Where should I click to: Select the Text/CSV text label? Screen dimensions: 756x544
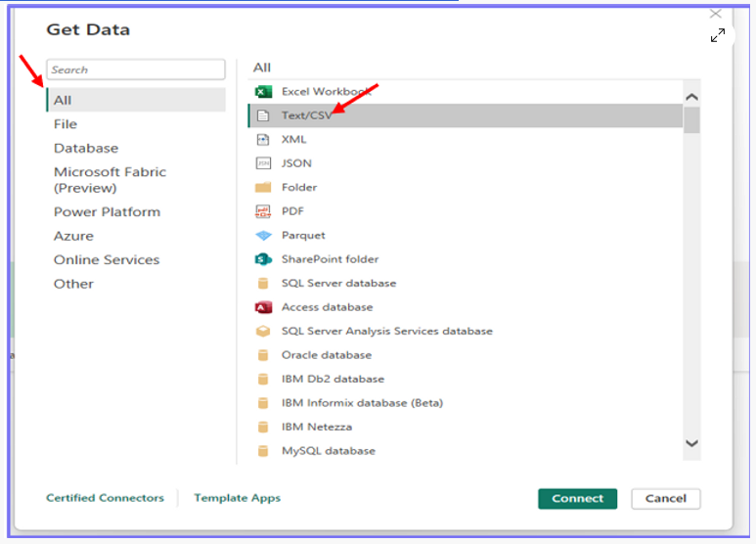coord(307,115)
